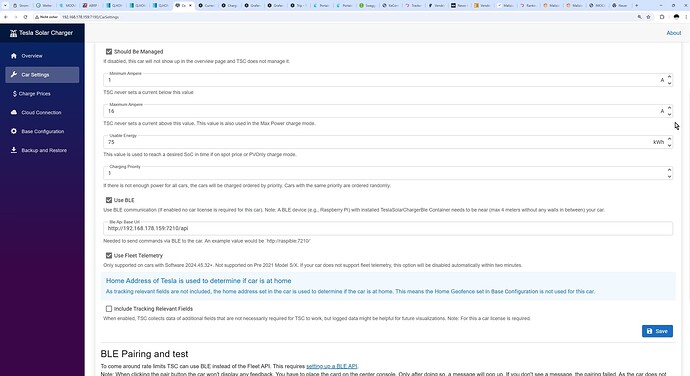This screenshot has height=376, width=690.
Task: Open Charge Prices via the dollar icon
Action: click(x=15, y=94)
